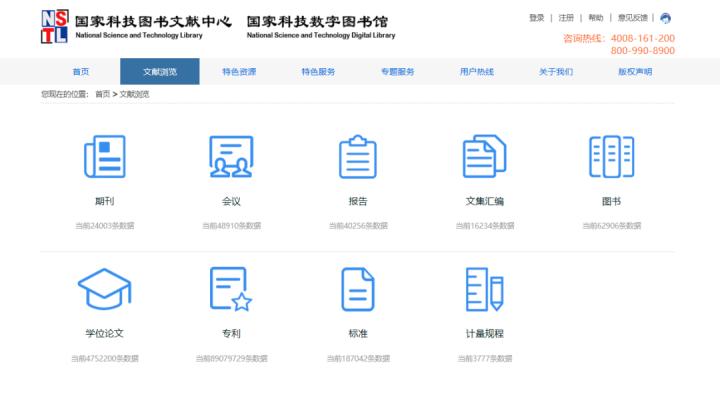
Task: Click the record count under 报告
Action: click(358, 225)
